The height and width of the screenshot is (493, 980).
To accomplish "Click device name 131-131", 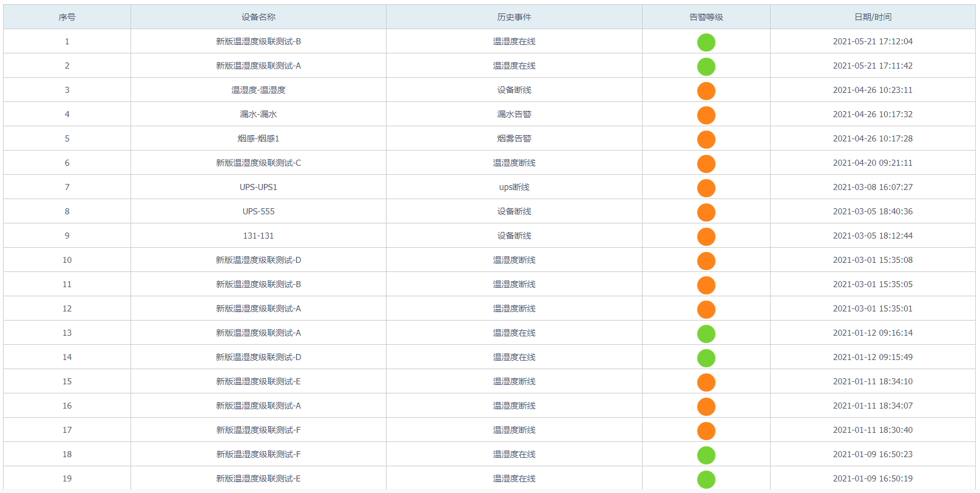I will [x=259, y=236].
